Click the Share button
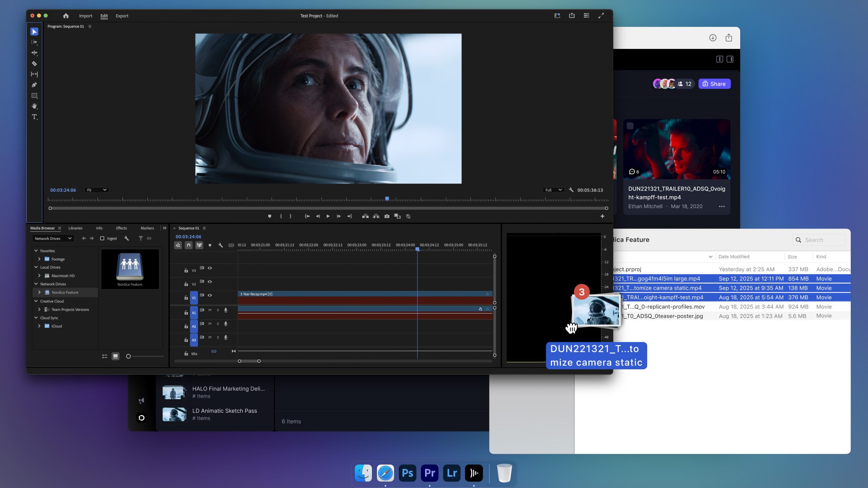 pos(714,84)
